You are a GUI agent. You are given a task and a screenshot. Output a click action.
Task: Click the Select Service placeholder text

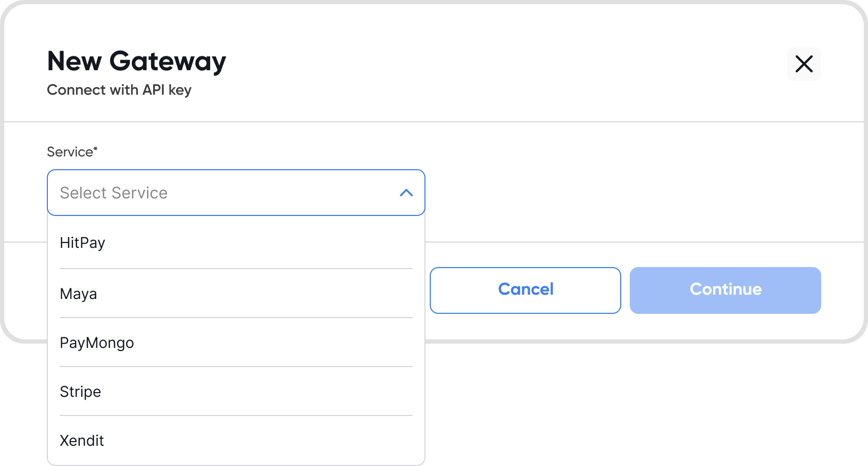pos(114,193)
